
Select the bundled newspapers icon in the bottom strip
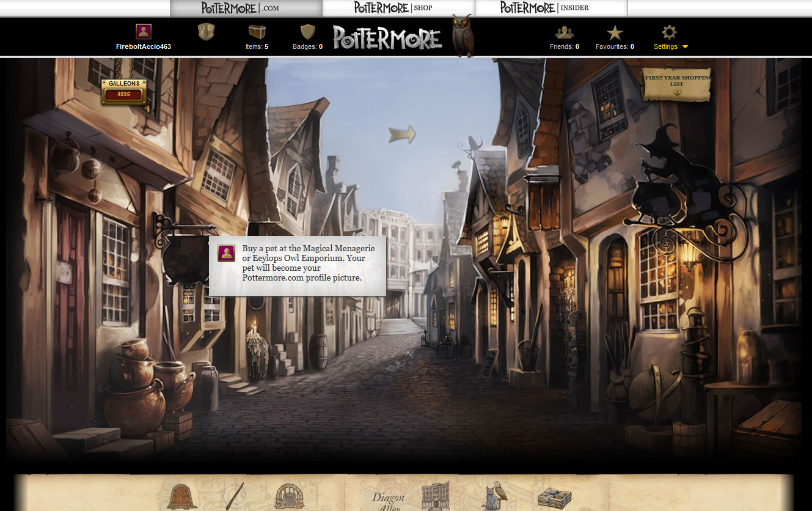[554, 498]
